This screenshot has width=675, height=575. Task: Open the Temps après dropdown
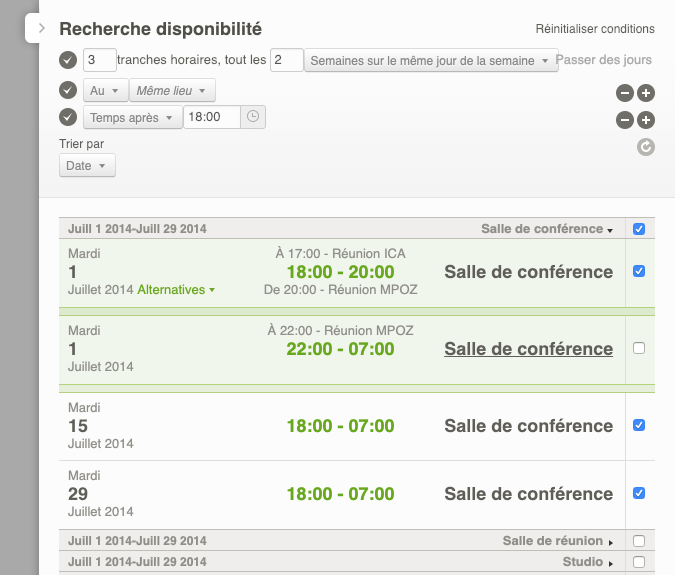tap(133, 118)
